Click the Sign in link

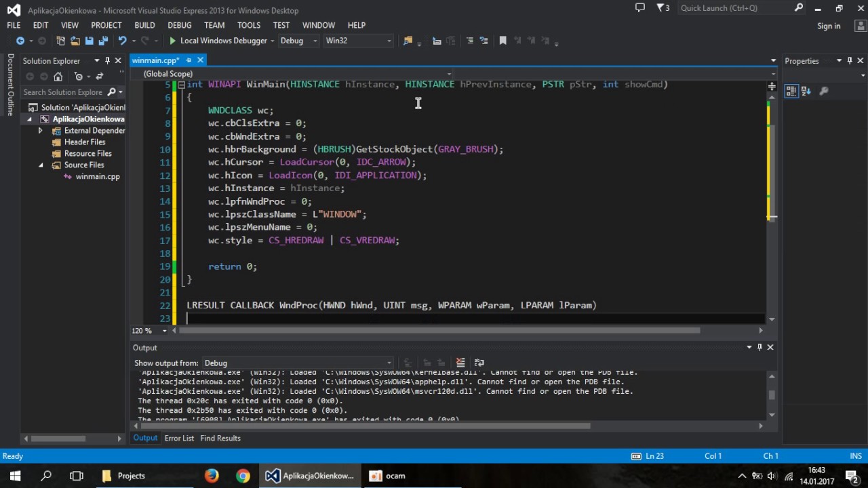pyautogui.click(x=829, y=26)
